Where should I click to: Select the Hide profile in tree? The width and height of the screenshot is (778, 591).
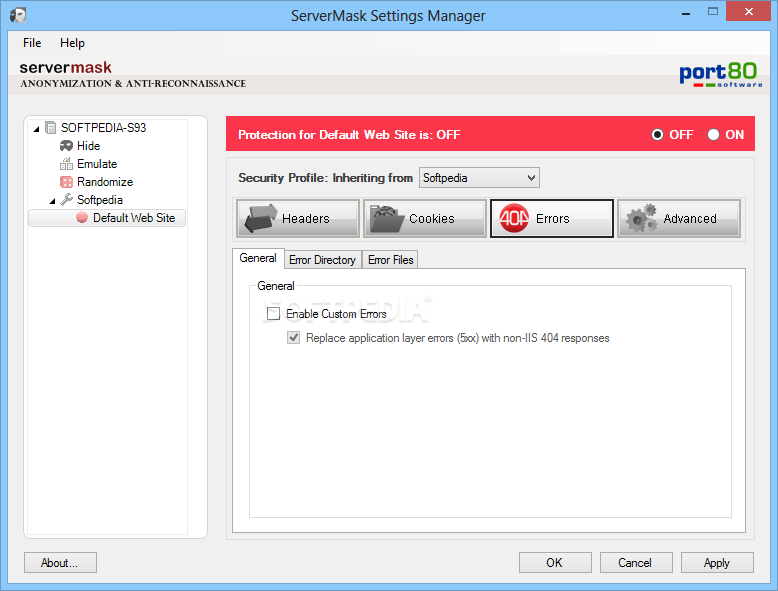(x=88, y=146)
